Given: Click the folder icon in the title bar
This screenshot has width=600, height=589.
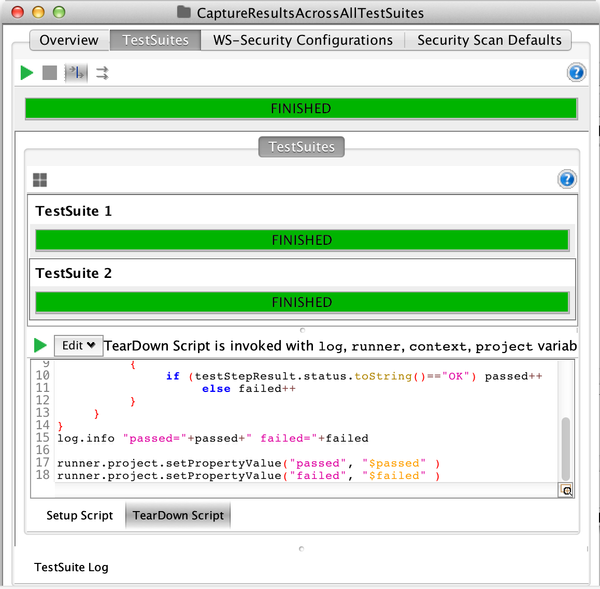Looking at the screenshot, I should (x=183, y=13).
